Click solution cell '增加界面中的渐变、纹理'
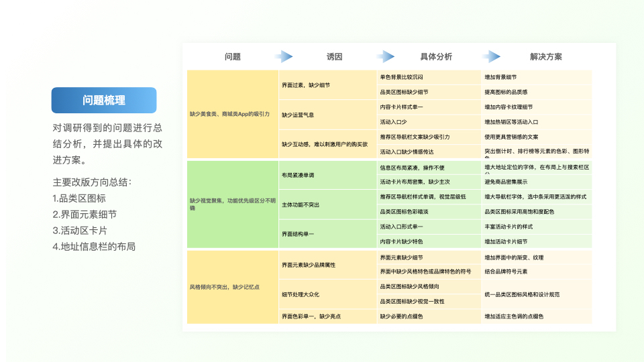644x362 pixels. pyautogui.click(x=537, y=257)
